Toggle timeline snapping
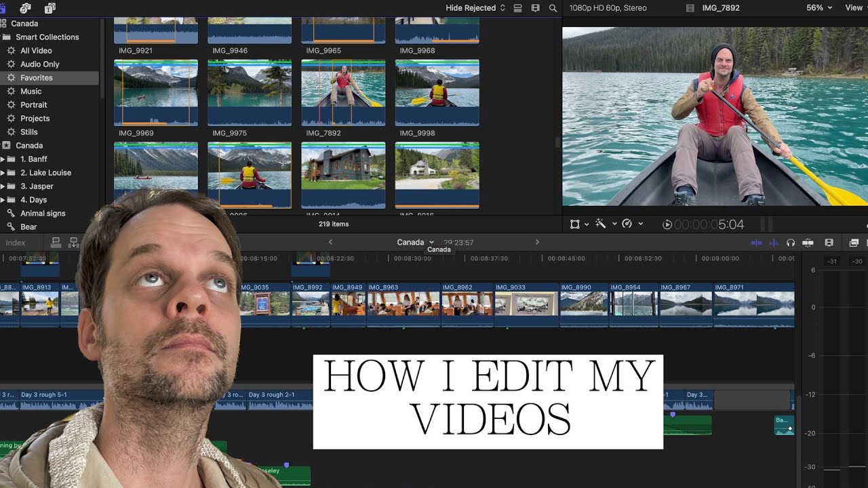 coord(808,243)
